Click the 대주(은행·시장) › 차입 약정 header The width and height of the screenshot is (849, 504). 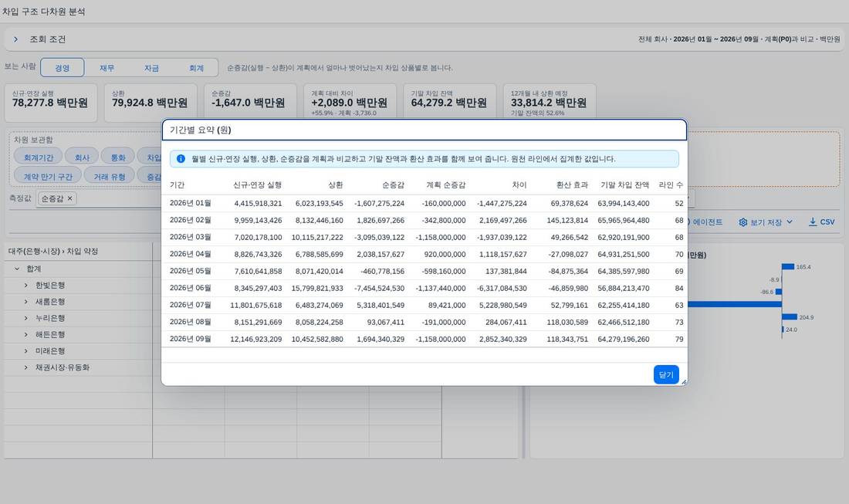pos(53,251)
